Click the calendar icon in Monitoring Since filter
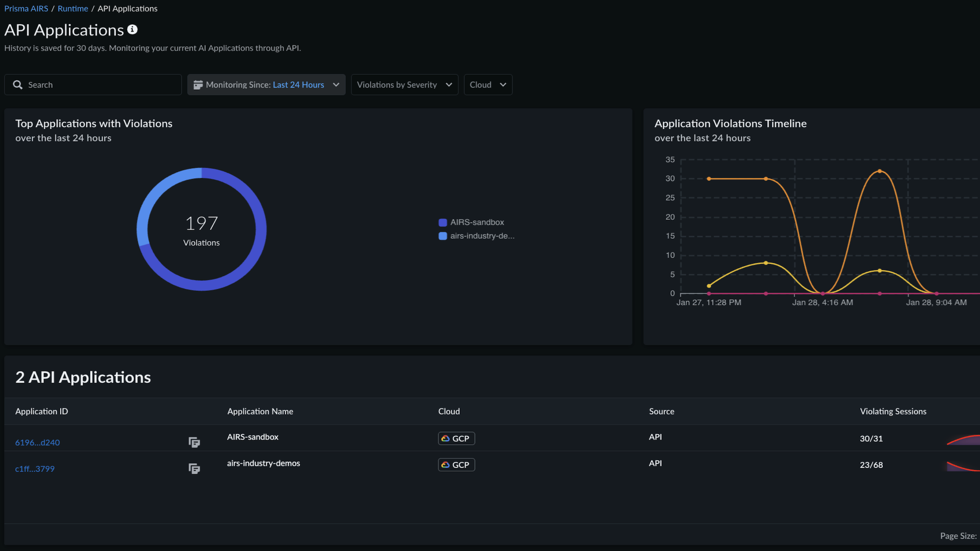The height and width of the screenshot is (551, 980). 198,85
